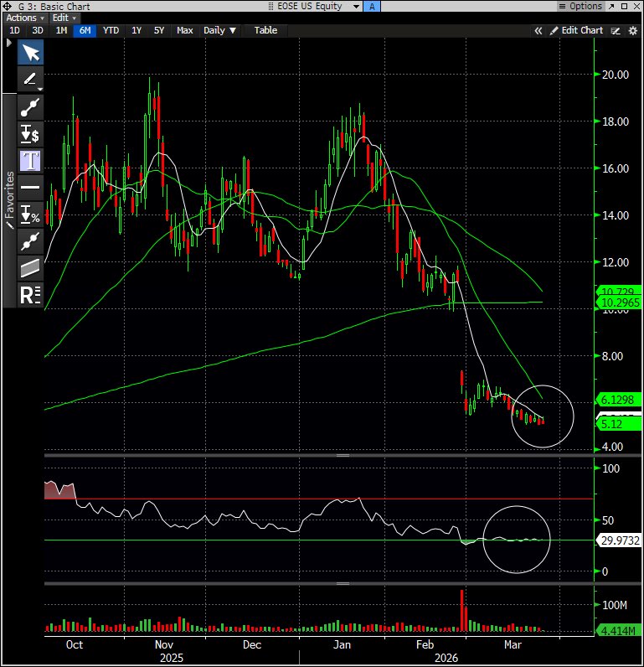Set range to 1D
Image resolution: width=644 pixels, height=667 pixels.
pyautogui.click(x=14, y=30)
